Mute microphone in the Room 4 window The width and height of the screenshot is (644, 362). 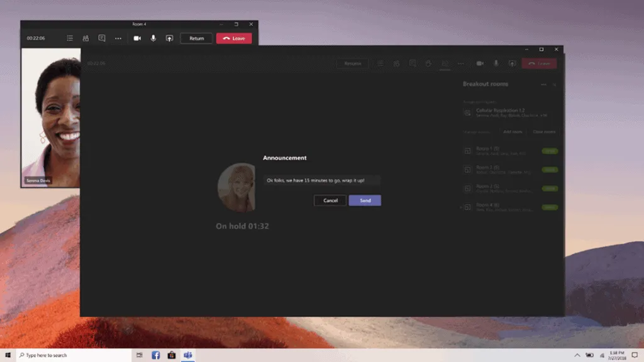tap(153, 38)
